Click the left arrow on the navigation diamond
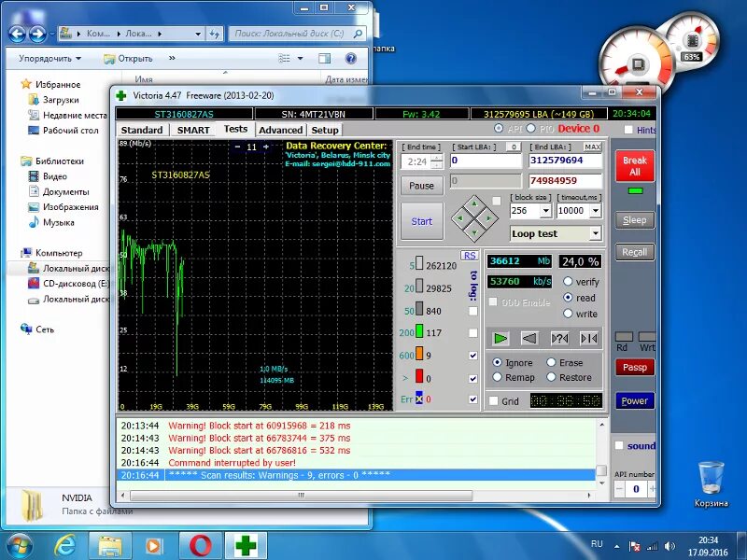The image size is (747, 560). coord(459,218)
